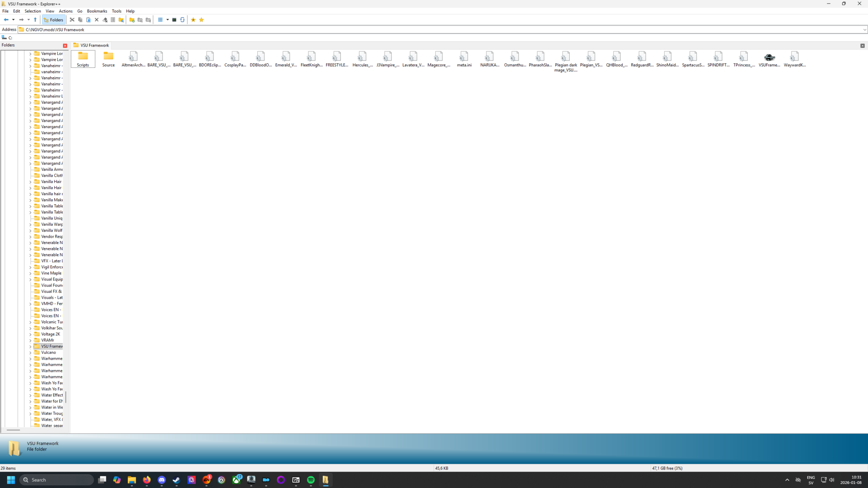Viewport: 868px width, 488px height.
Task: Click the Cut scissors icon
Action: coord(72,20)
